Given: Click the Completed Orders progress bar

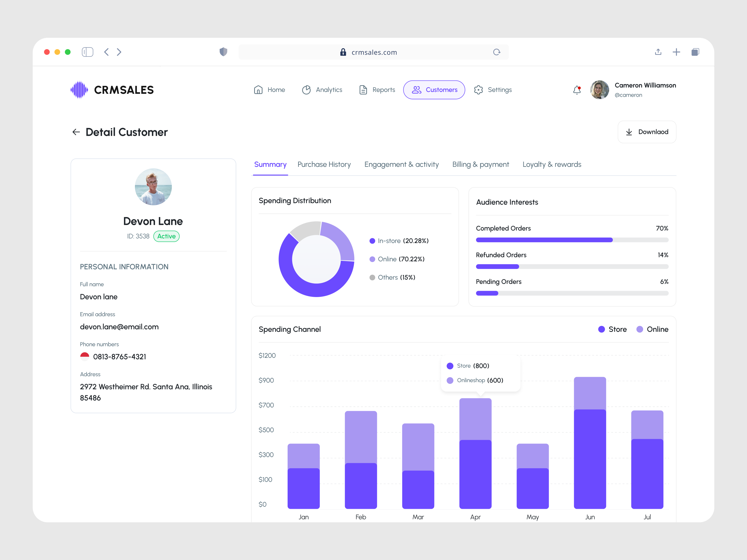Looking at the screenshot, I should coord(572,240).
